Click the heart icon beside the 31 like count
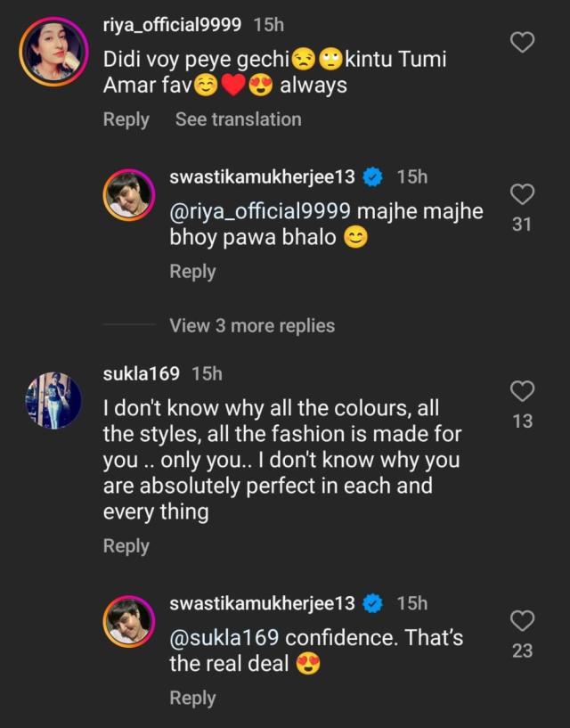Screen dimensions: 570x728 click(521, 193)
